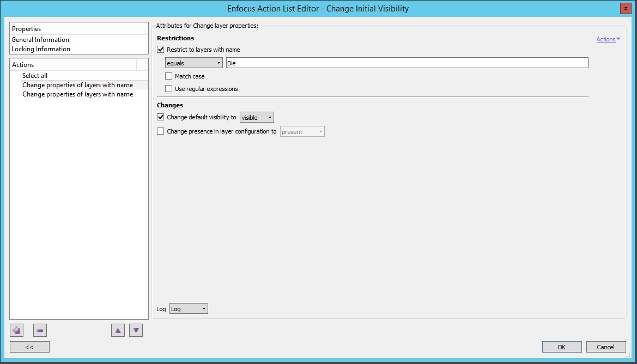Toggle Change default visibility to checkbox

point(160,117)
